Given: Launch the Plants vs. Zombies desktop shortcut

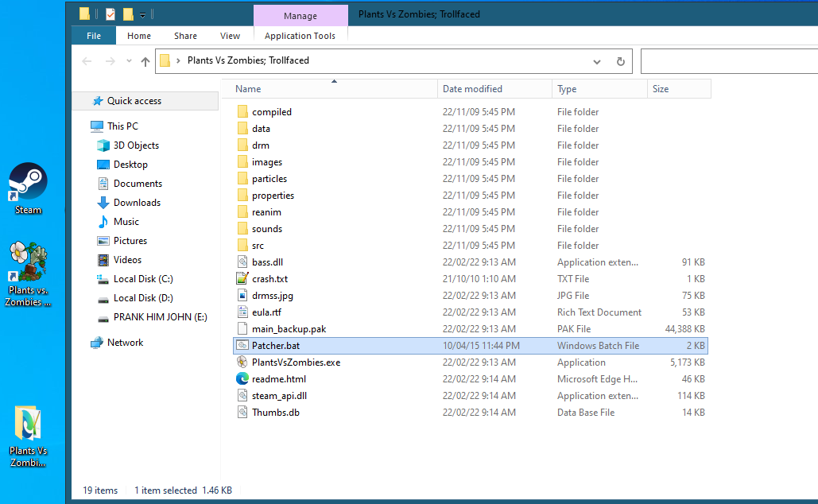Looking at the screenshot, I should [x=28, y=274].
